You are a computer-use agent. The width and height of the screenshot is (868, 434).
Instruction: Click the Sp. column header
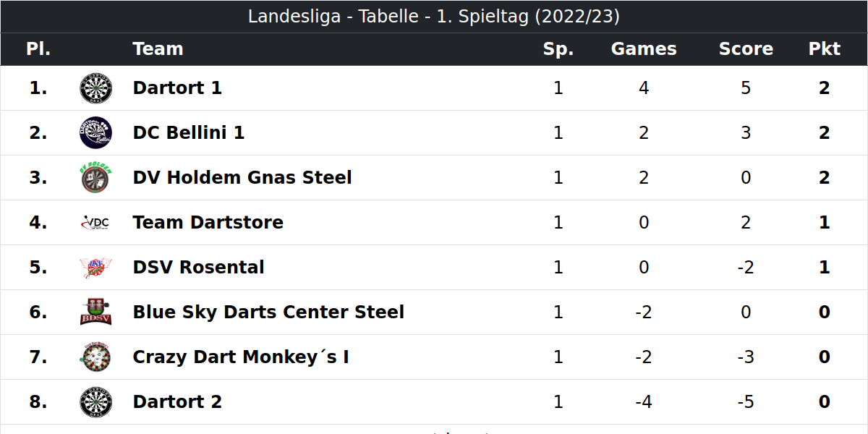click(x=558, y=49)
